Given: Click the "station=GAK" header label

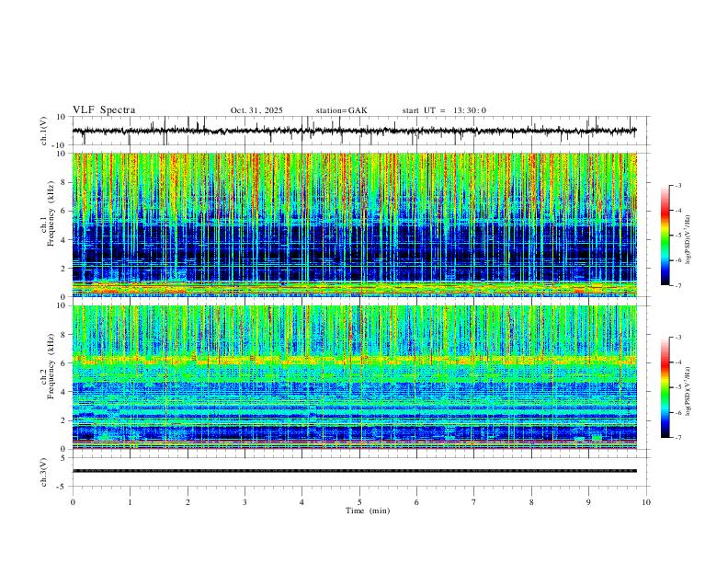Looking at the screenshot, I should (341, 110).
